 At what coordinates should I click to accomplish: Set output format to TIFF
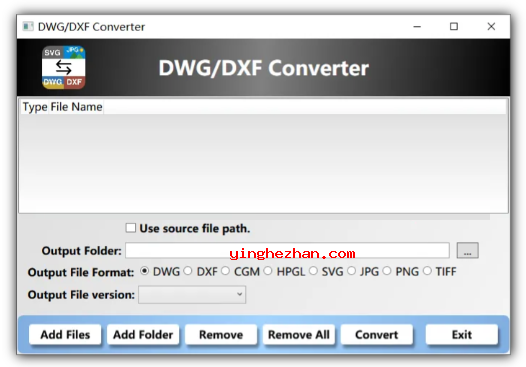427,271
